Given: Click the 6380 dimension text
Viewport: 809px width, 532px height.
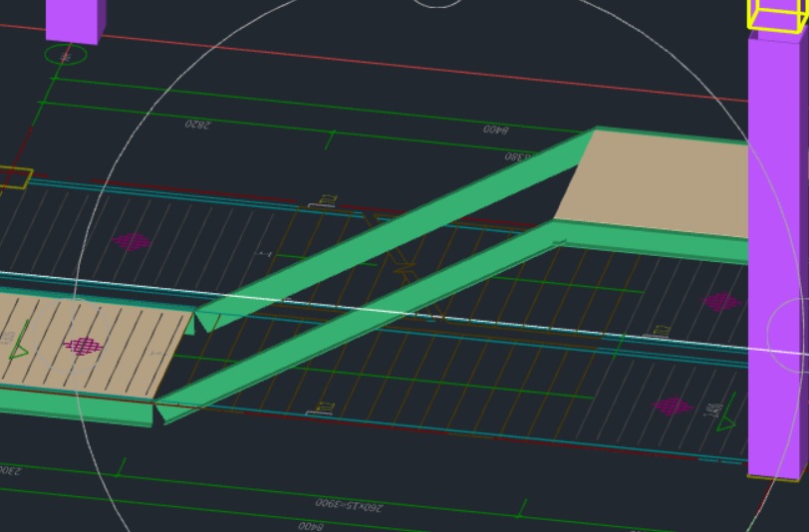Looking at the screenshot, I should pos(518,155).
